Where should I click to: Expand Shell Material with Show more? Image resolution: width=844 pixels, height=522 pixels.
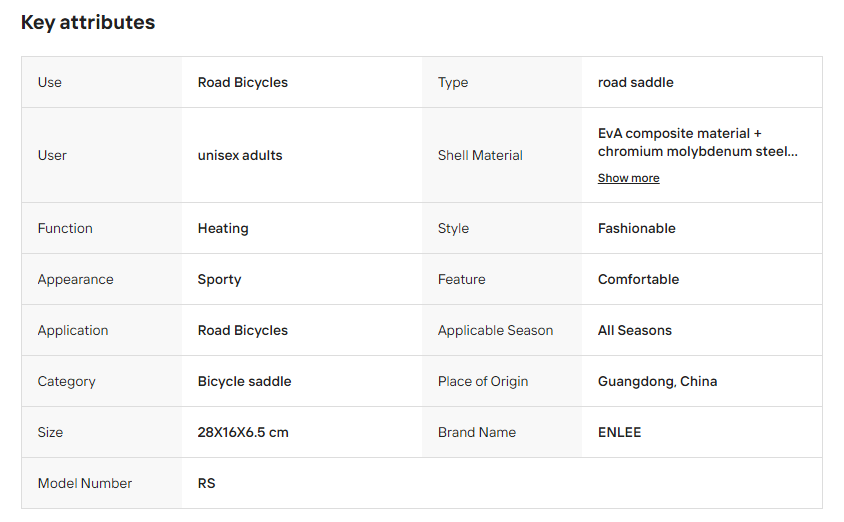click(628, 178)
